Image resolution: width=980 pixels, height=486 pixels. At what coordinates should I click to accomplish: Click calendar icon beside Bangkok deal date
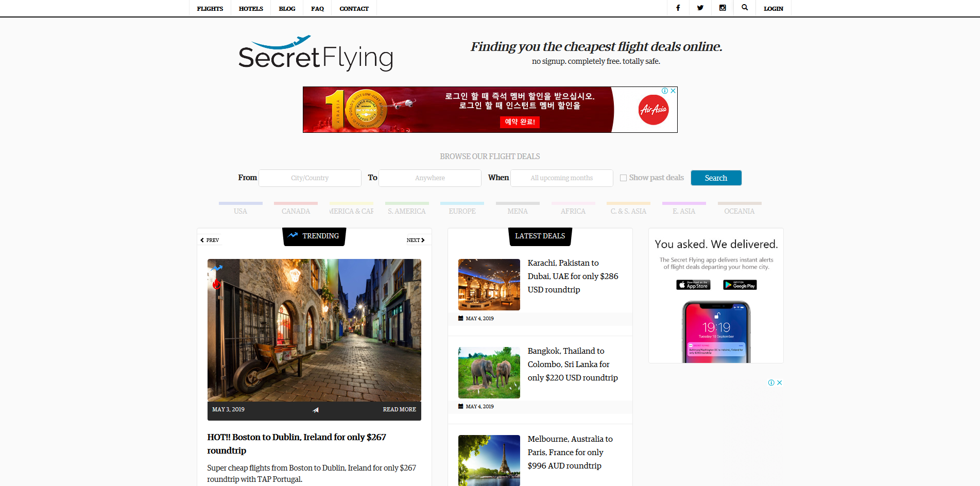tap(461, 406)
